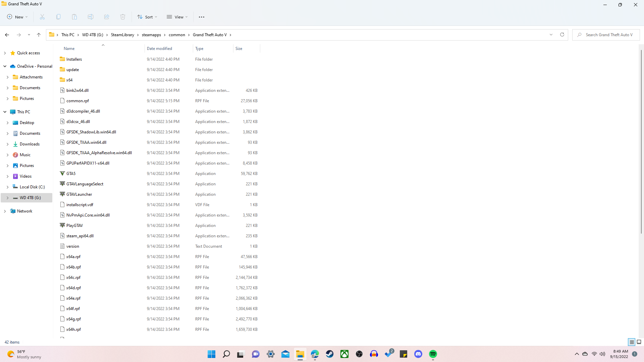
Task: Click the Refresh button in address bar
Action: 562,35
